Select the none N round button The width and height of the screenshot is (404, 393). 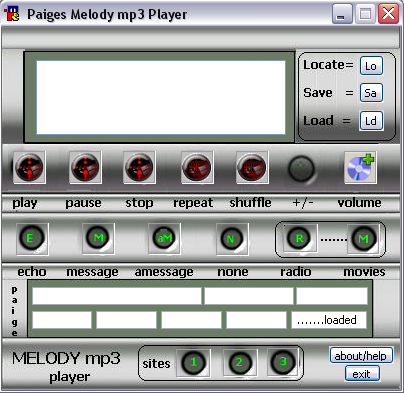tap(232, 239)
